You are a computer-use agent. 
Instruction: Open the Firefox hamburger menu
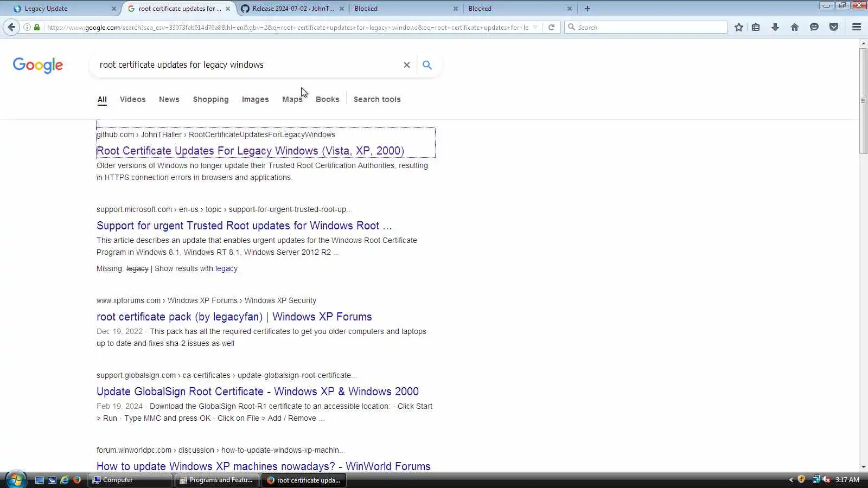point(857,27)
